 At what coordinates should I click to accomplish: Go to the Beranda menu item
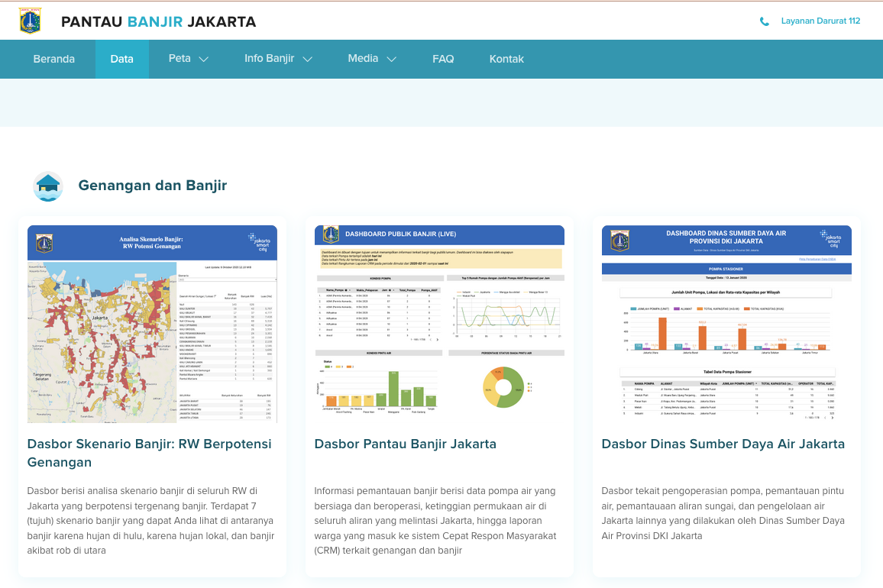[x=53, y=59]
